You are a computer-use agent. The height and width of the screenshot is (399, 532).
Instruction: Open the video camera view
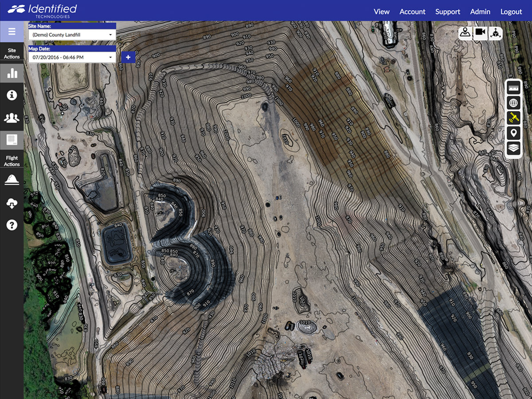480,33
